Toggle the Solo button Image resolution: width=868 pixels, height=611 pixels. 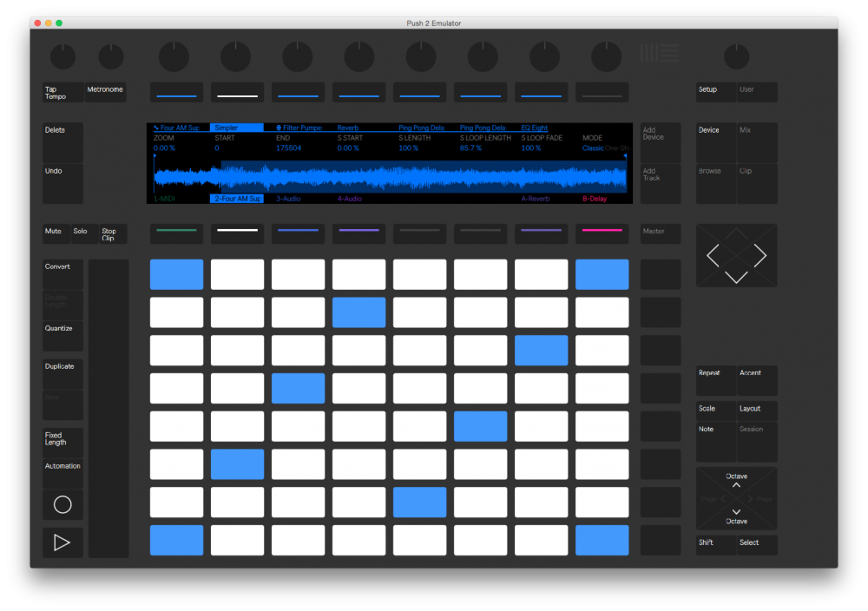84,234
